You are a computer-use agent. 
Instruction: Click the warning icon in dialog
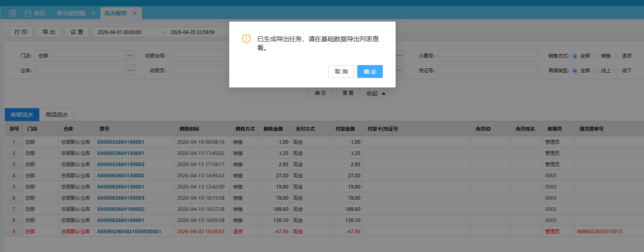(246, 39)
